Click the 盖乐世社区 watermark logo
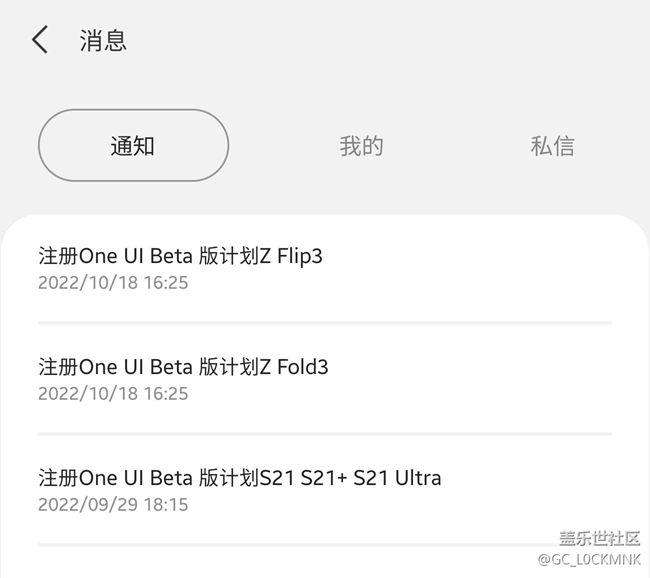Screen dimensions: 650x578 pyautogui.click(x=599, y=537)
